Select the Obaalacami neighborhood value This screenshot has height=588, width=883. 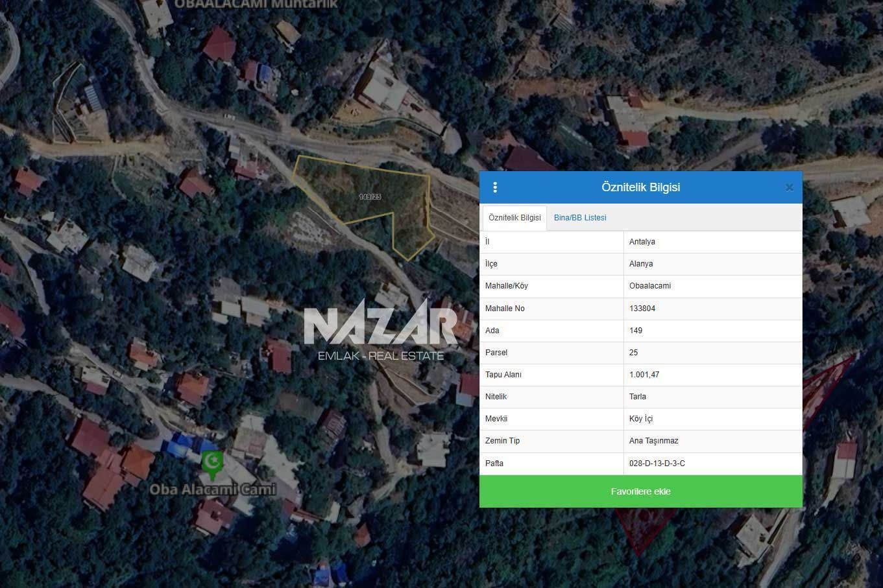tap(650, 286)
